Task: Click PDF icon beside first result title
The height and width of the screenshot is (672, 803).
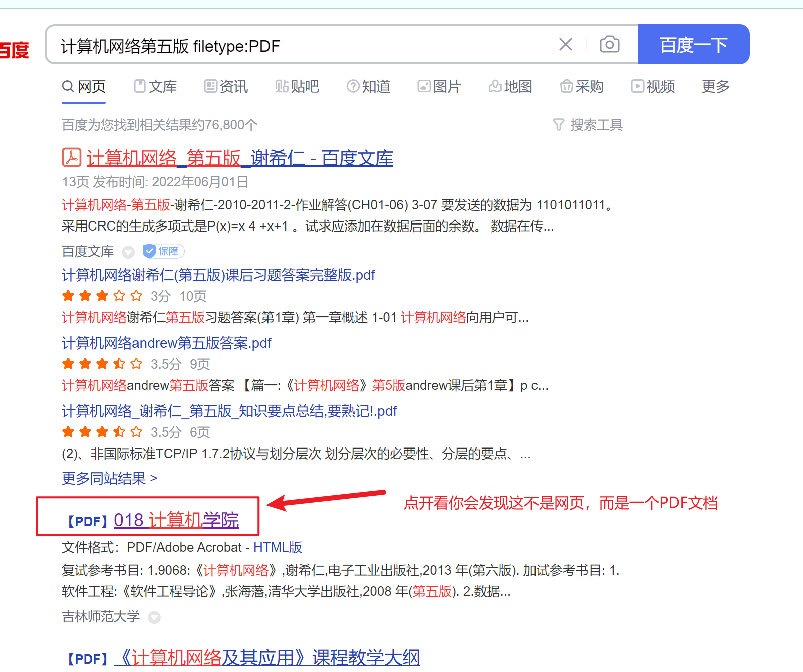Action: pos(72,157)
